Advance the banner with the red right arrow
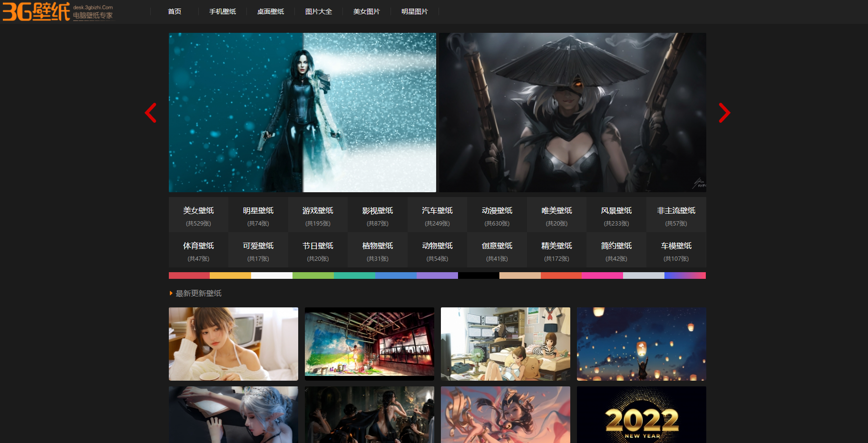Viewport: 868px width, 443px height. [x=724, y=113]
